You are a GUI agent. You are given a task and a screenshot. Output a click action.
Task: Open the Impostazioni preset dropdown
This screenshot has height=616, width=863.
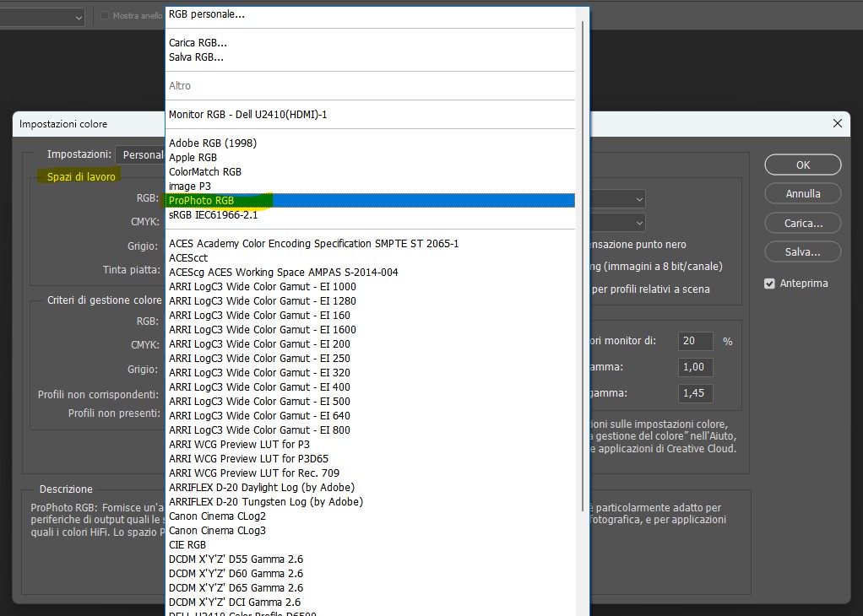tap(140, 155)
